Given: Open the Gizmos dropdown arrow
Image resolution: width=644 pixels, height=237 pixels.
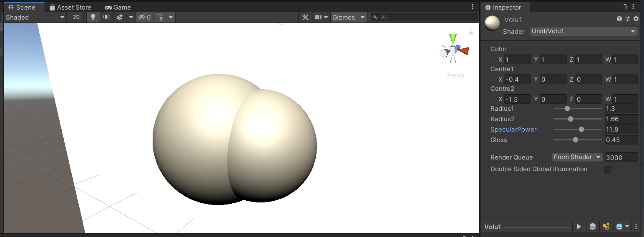Looking at the screenshot, I should coord(362,17).
